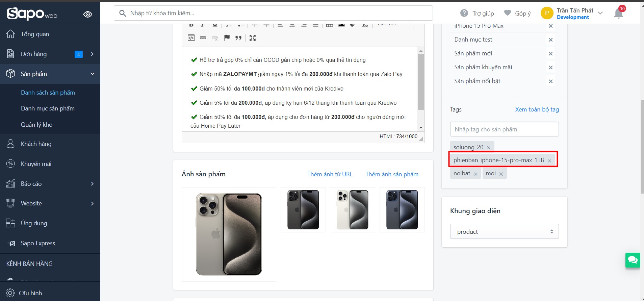Click the editor's vertical scrollbar thumb
The width and height of the screenshot is (644, 301).
click(x=421, y=82)
